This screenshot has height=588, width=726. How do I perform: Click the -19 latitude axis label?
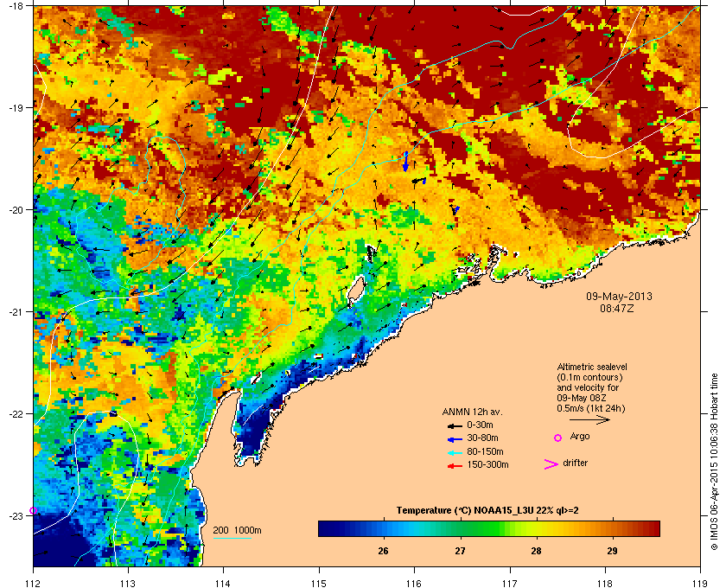16,108
